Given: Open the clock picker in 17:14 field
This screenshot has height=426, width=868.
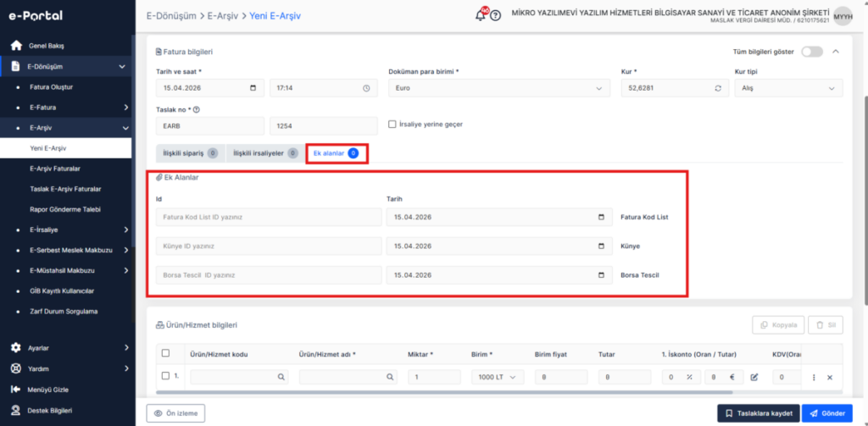Looking at the screenshot, I should (x=366, y=88).
